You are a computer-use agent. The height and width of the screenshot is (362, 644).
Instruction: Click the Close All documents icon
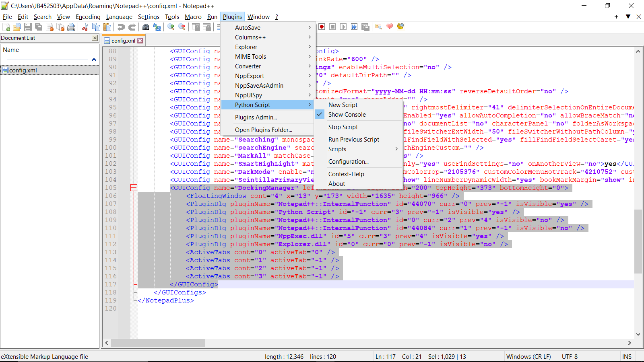click(60, 27)
